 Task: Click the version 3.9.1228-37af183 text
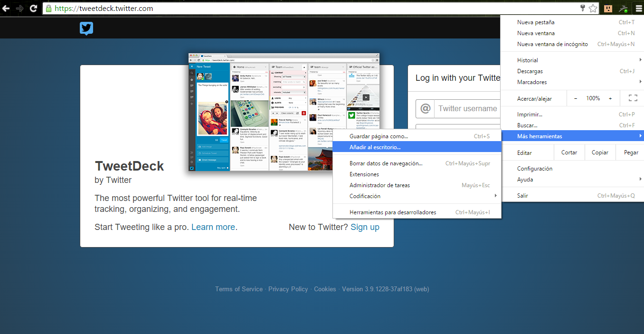386,289
